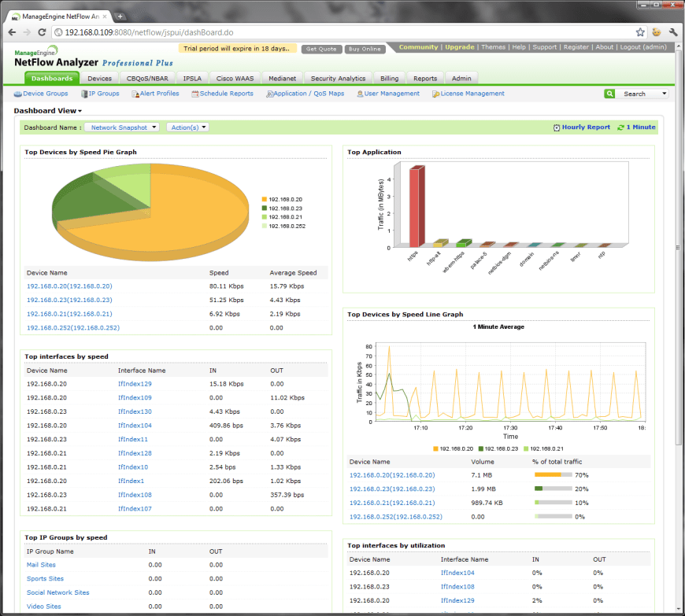Image resolution: width=685 pixels, height=616 pixels.
Task: Bookmark page with the star icon
Action: point(640,32)
